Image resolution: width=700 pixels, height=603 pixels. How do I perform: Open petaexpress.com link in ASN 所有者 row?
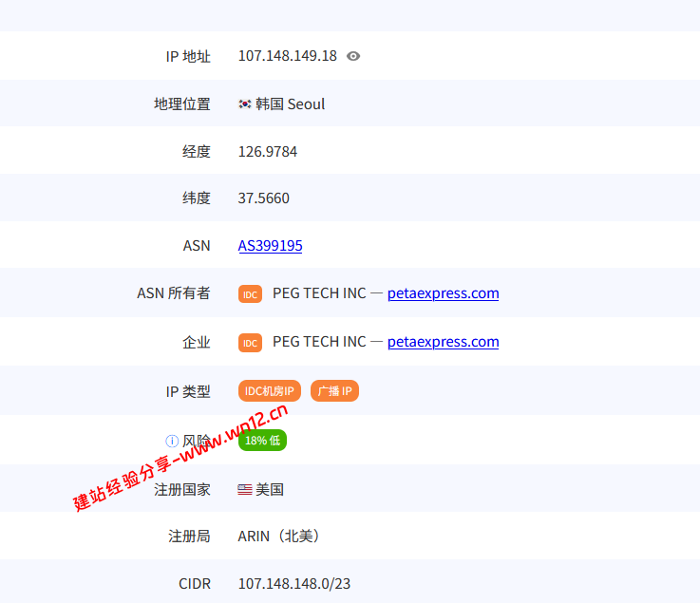[443, 293]
